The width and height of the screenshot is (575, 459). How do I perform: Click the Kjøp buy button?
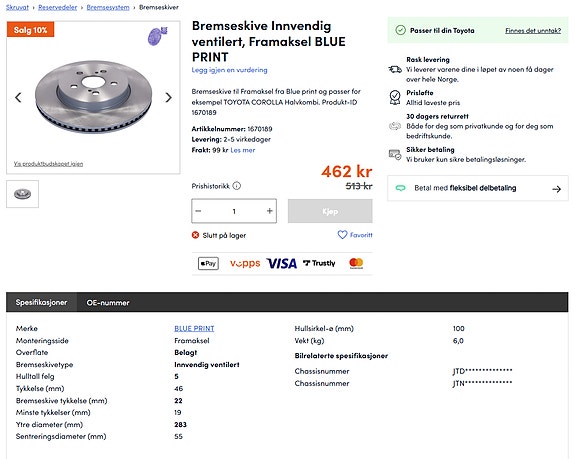tap(330, 211)
